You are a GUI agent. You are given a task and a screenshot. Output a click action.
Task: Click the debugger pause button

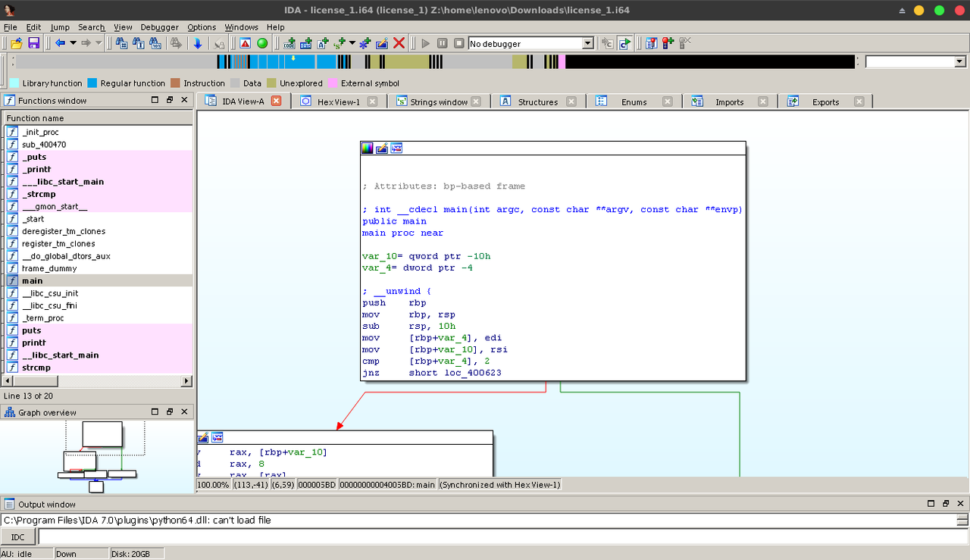pyautogui.click(x=442, y=43)
